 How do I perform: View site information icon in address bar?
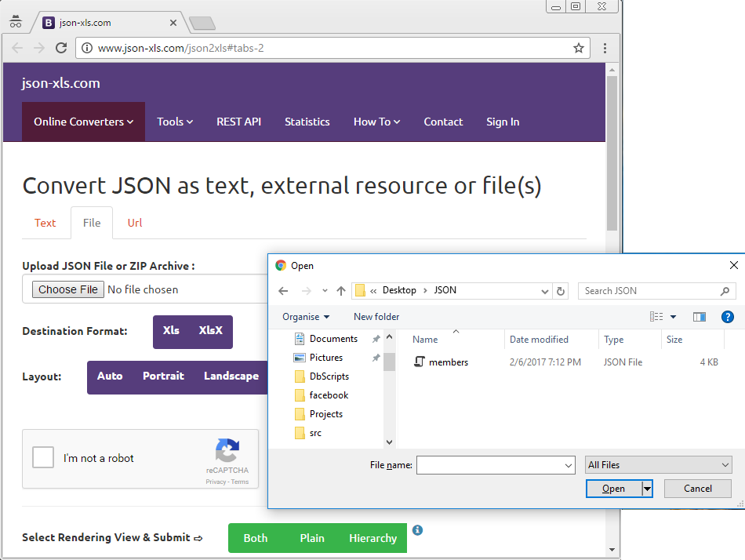point(86,48)
